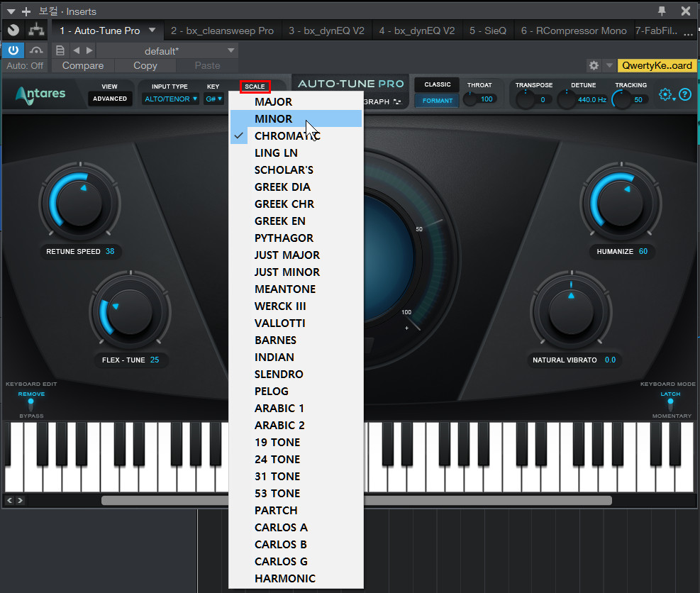Open ALTO/TENOR input type dropdown
Image resolution: width=700 pixels, height=593 pixels.
(x=170, y=99)
